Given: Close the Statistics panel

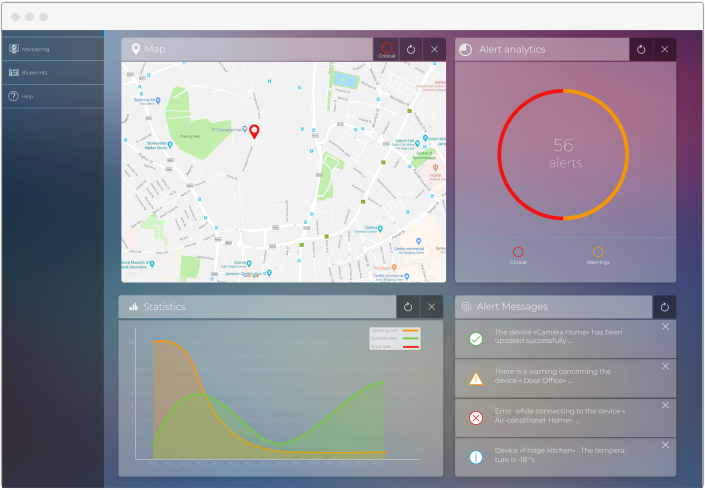Looking at the screenshot, I should pos(432,306).
